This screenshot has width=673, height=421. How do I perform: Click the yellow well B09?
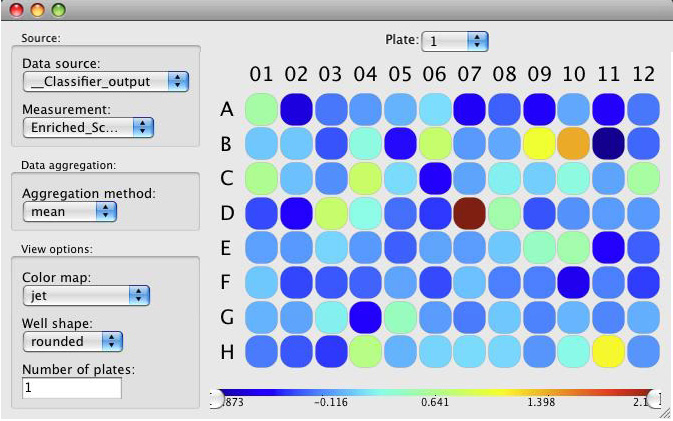(x=539, y=144)
